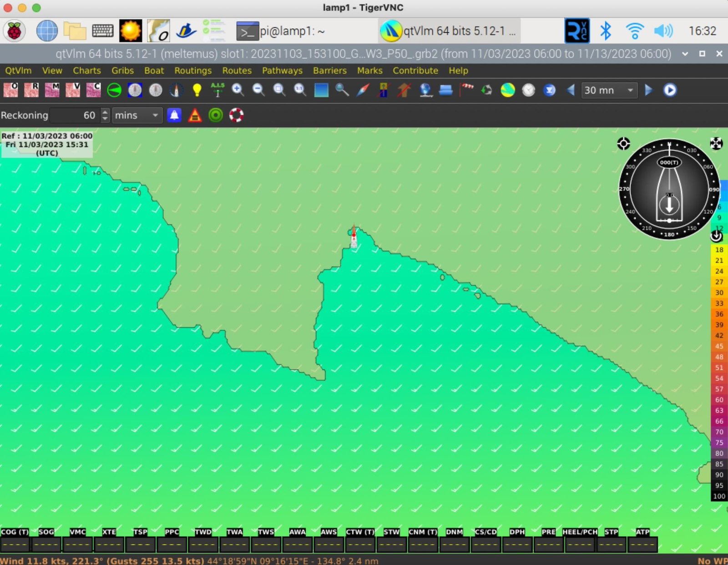Click the Raspberry Pi menu icon
This screenshot has height=565, width=728.
click(15, 31)
